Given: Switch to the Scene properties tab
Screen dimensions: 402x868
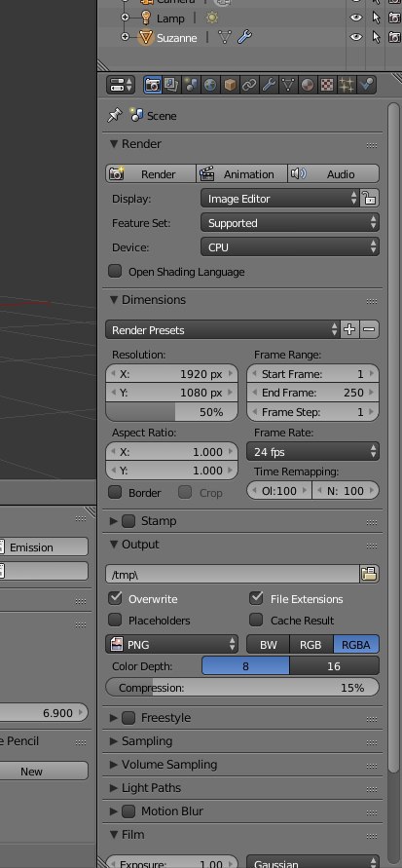Looking at the screenshot, I should point(191,85).
